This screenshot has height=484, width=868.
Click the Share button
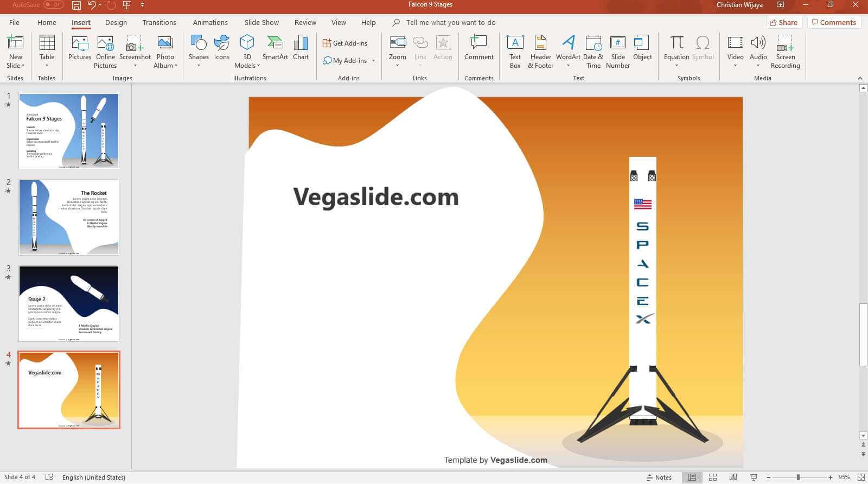click(784, 22)
